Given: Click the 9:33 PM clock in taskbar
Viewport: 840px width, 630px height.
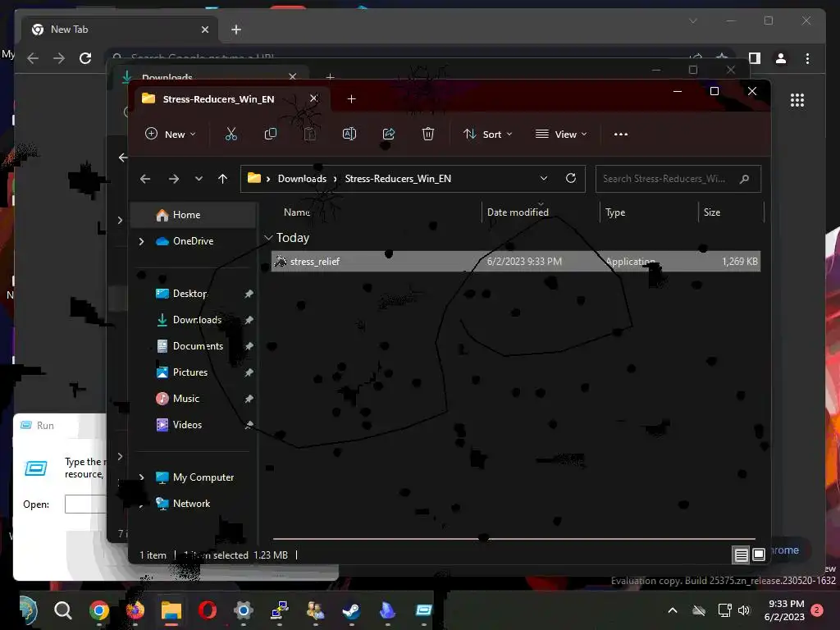Looking at the screenshot, I should point(787,604).
